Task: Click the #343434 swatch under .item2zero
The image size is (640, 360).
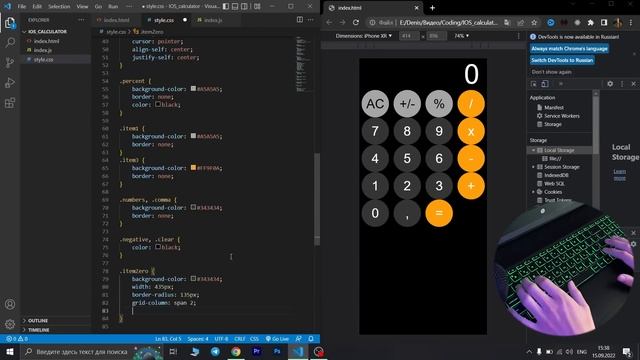Action: [x=193, y=279]
